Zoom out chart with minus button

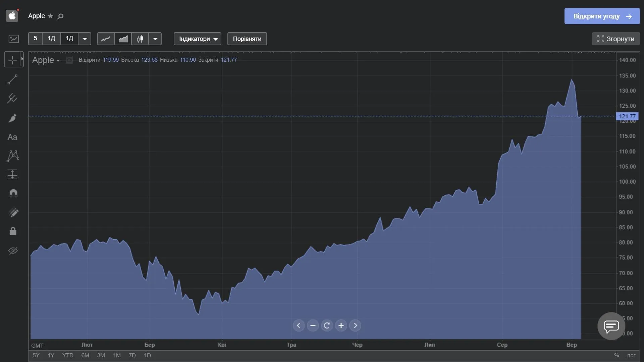point(313,325)
